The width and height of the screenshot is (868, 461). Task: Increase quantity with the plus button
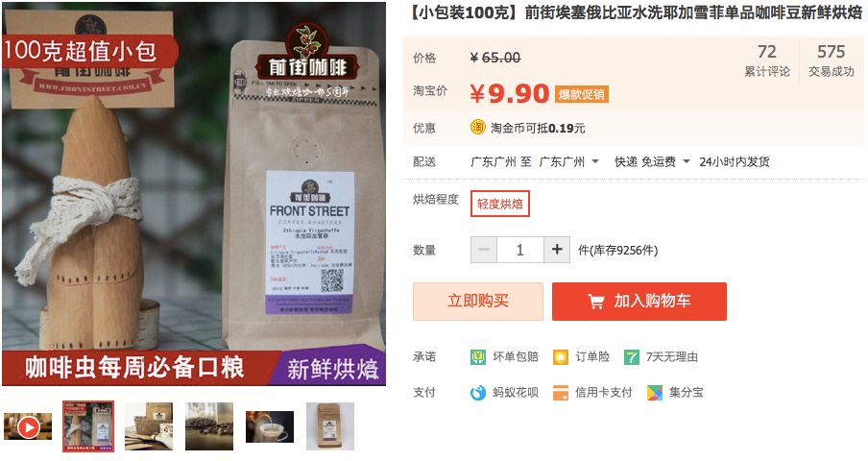557,250
